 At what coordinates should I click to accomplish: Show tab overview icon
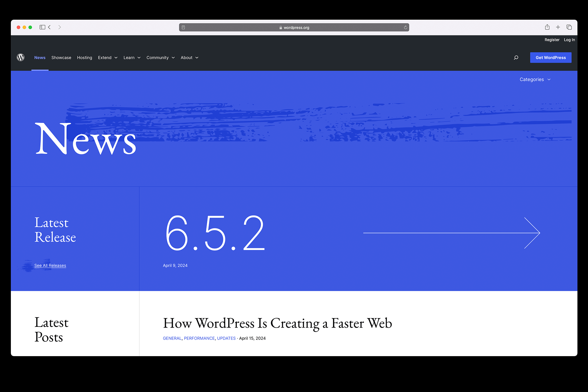(569, 27)
